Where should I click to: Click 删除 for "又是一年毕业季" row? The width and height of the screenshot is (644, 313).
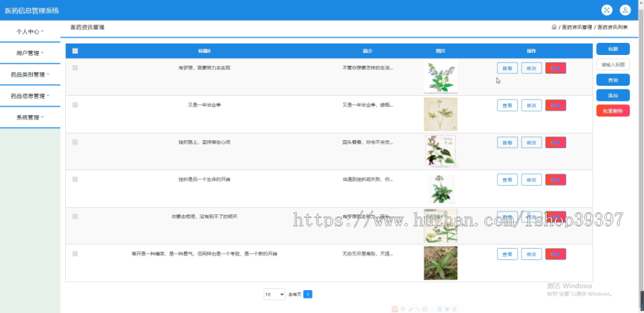pyautogui.click(x=556, y=106)
